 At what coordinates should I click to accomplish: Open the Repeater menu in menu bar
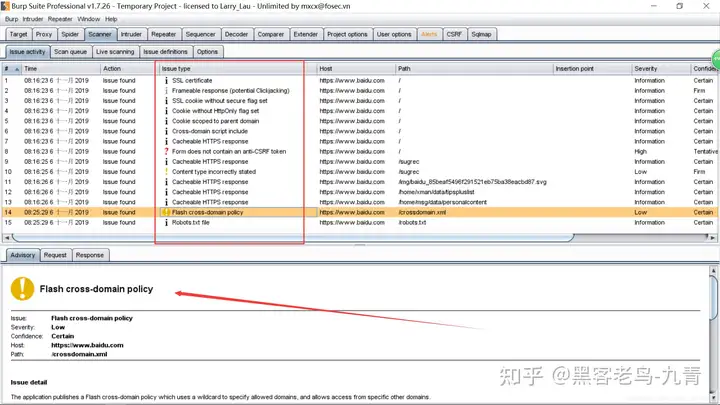tap(60, 19)
